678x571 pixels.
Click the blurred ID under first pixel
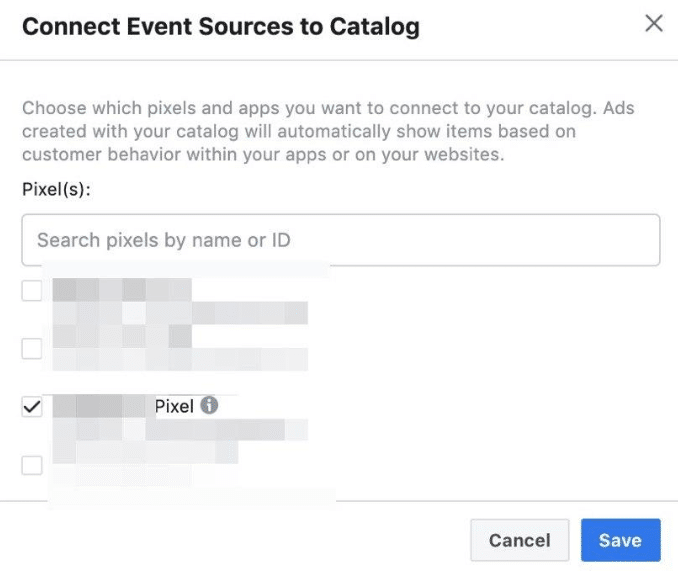pos(180,313)
